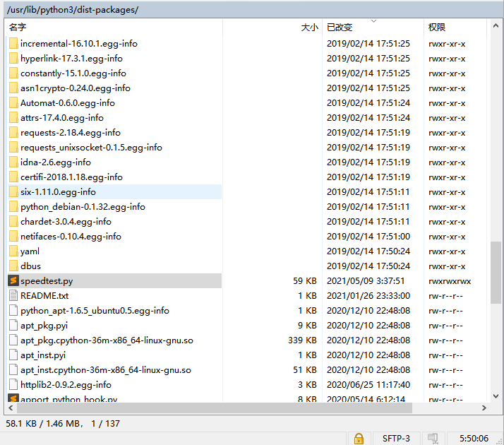Select the yaml folder name
Viewport: 504px width, 445px height.
pos(30,251)
